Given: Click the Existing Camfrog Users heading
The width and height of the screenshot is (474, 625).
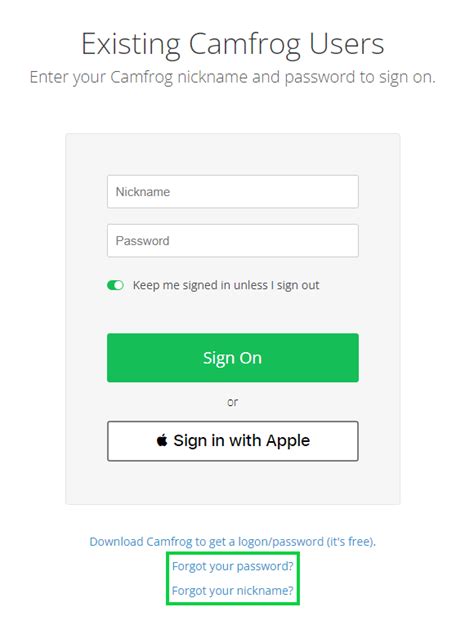Looking at the screenshot, I should coord(233,44).
